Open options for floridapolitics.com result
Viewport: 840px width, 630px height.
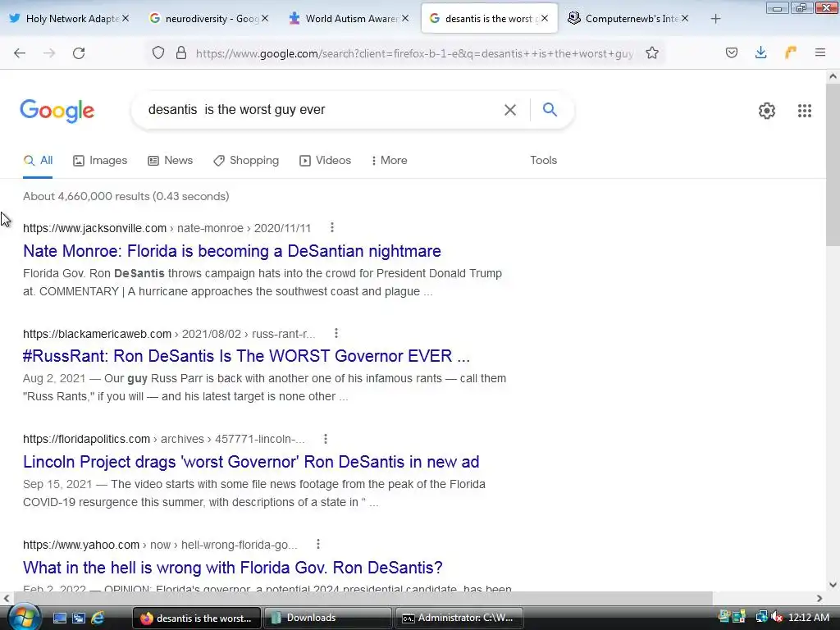coord(326,439)
